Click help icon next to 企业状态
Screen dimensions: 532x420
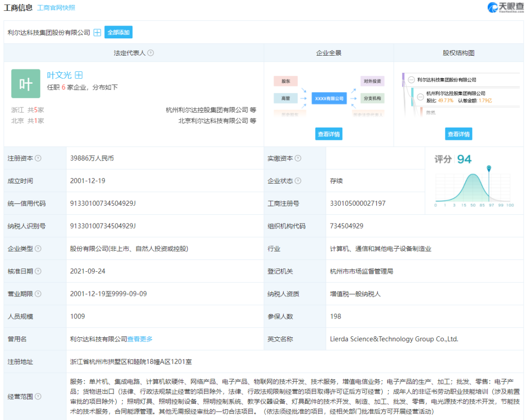[298, 181]
